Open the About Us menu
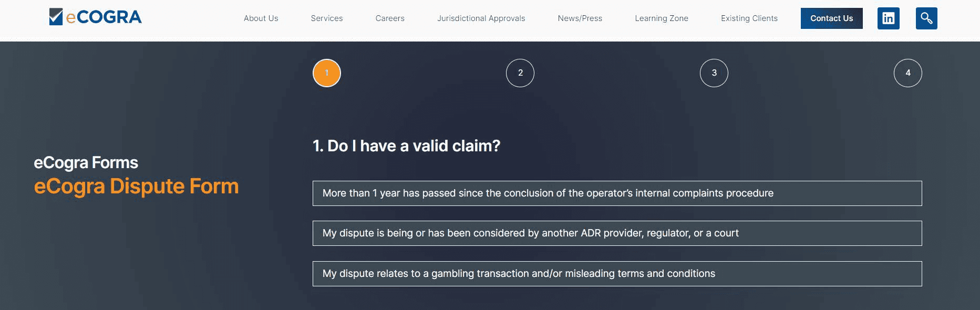980x310 pixels. pos(261,18)
